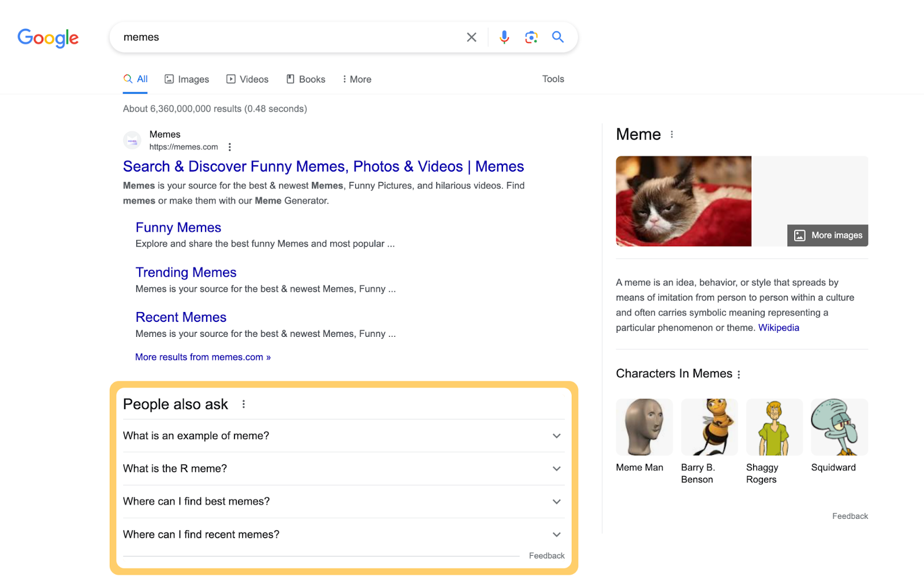
Task: Select the Shaggy Rogers character thumbnail
Action: (774, 427)
